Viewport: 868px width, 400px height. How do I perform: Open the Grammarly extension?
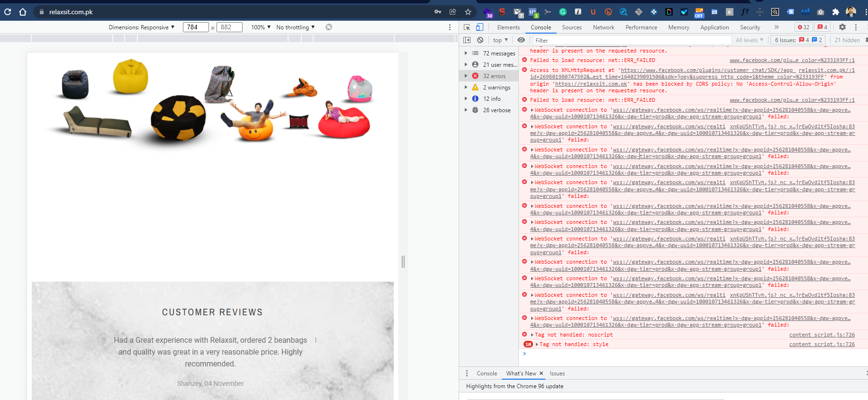(563, 12)
